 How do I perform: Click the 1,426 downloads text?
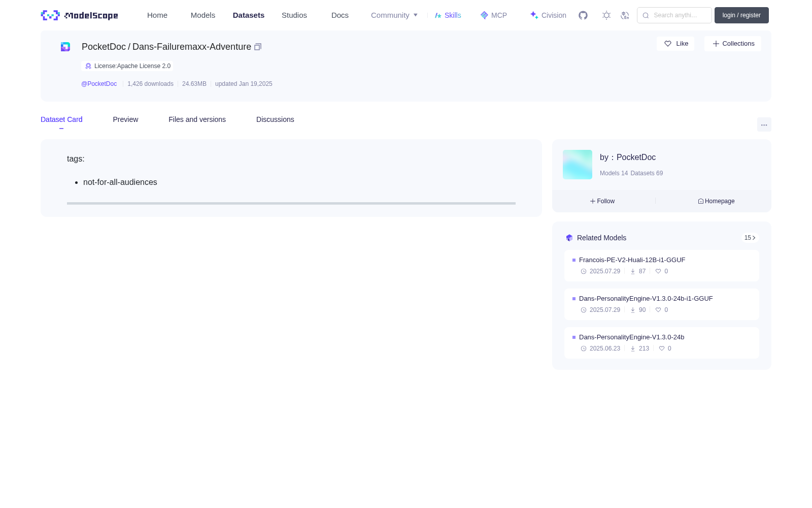pyautogui.click(x=151, y=84)
